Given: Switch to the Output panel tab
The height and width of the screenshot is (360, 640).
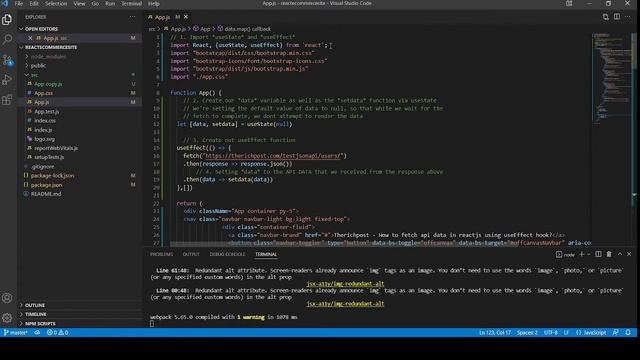Looking at the screenshot, I should (191, 254).
